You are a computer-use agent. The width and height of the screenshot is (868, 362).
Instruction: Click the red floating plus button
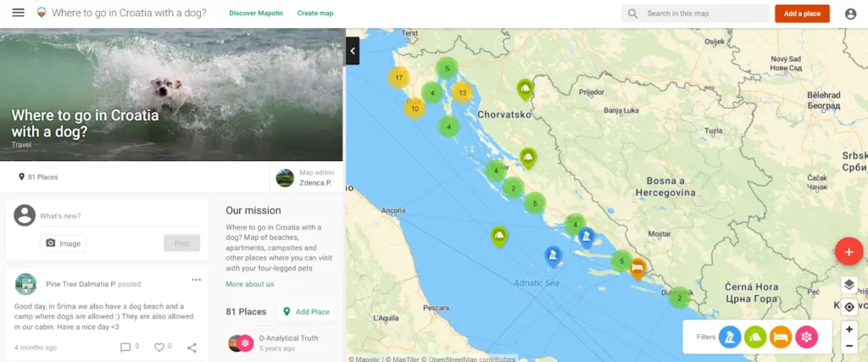(x=849, y=251)
